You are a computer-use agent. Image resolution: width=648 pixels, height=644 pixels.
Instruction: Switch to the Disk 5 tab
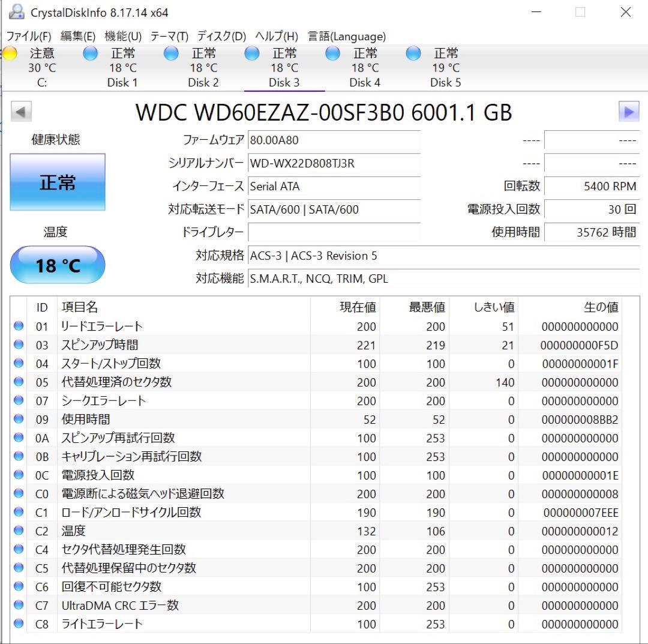click(x=445, y=68)
